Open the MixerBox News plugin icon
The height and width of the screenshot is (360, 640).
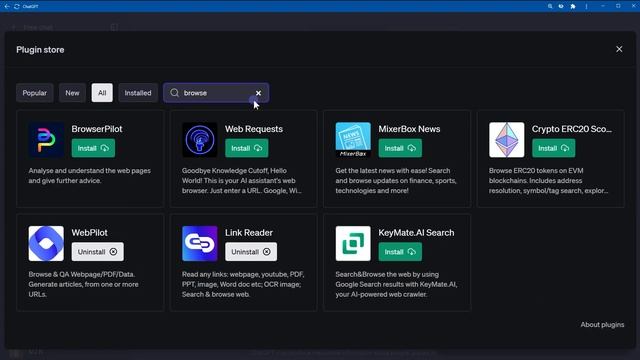pyautogui.click(x=353, y=140)
